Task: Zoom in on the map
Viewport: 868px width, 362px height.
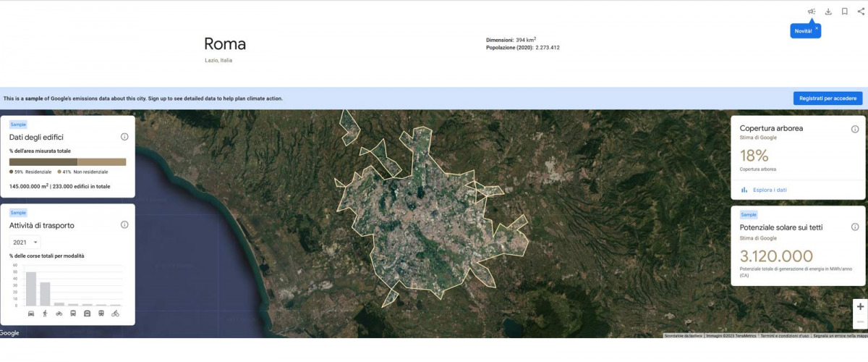Action: tap(860, 307)
